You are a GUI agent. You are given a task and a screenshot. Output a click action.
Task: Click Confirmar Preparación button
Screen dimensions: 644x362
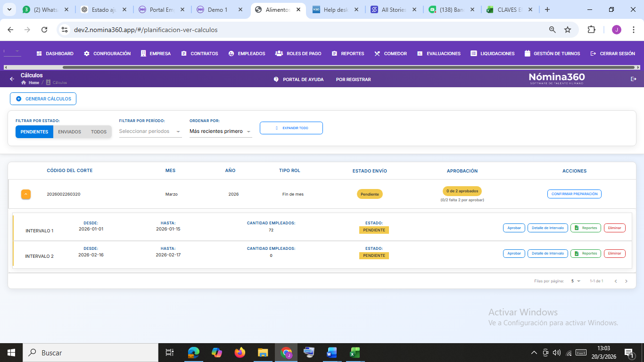(574, 194)
